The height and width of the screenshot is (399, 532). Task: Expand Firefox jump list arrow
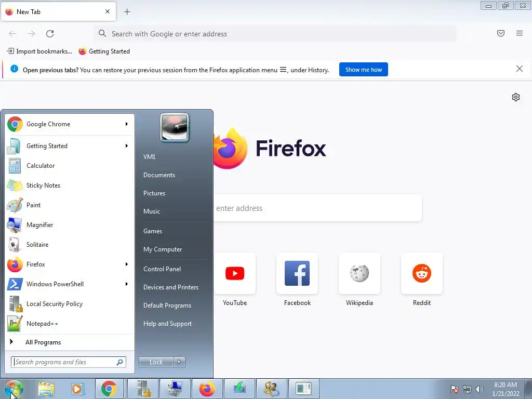click(x=127, y=264)
